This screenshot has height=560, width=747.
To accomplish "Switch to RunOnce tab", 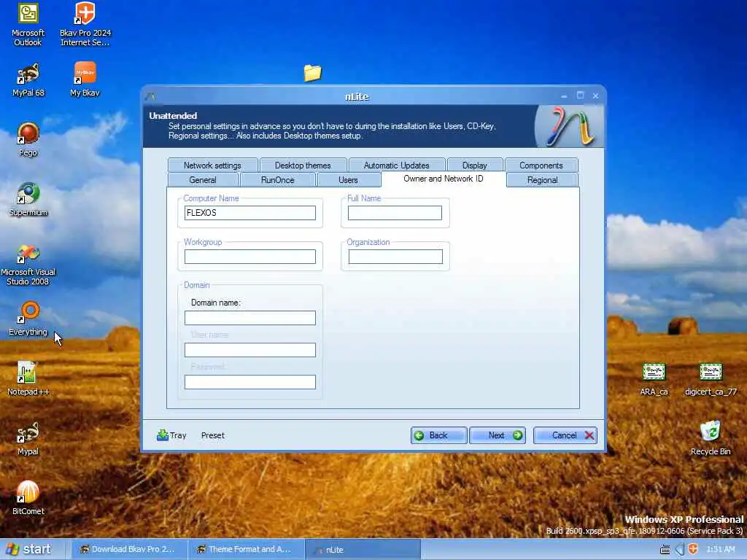I will 278,180.
